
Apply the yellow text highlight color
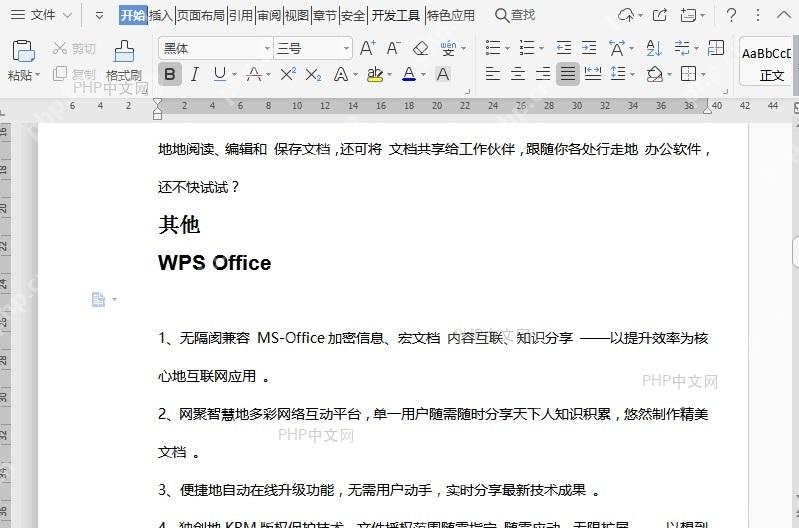pyautogui.click(x=375, y=74)
